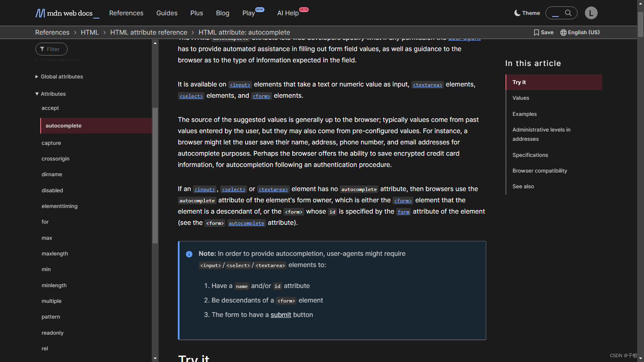Open the accept attribute page
Viewport: 644px width, 362px height.
point(50,108)
